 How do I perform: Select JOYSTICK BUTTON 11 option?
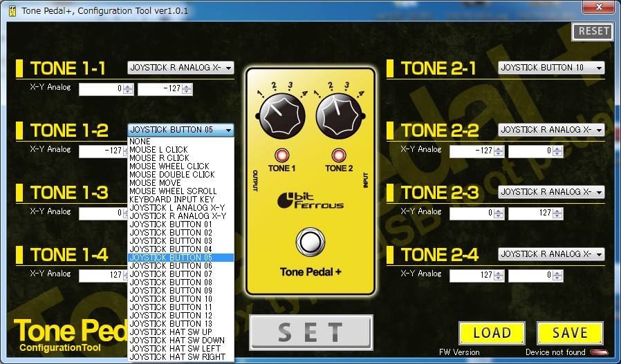tap(180, 307)
